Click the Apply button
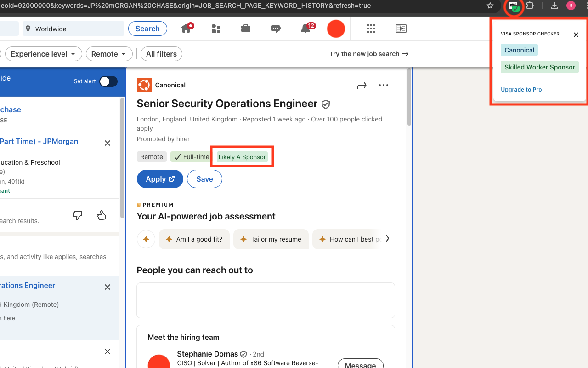Viewport: 588px width, 368px height. [x=160, y=179]
